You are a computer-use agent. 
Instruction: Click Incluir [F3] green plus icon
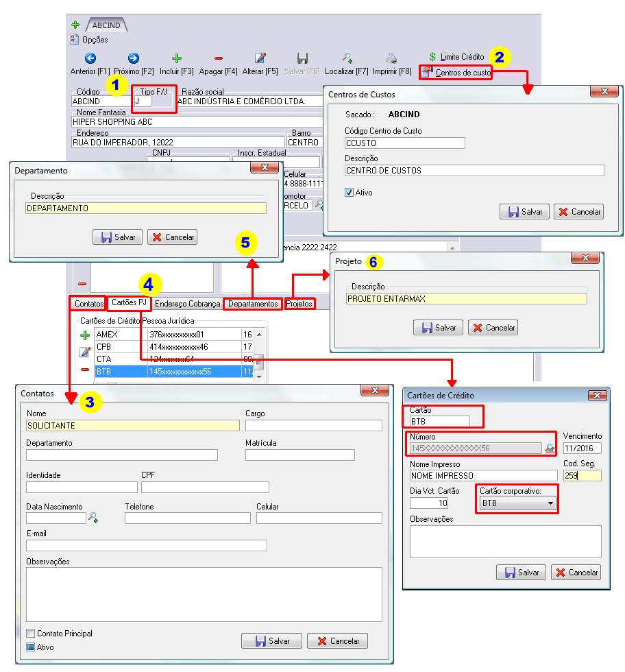tap(177, 58)
